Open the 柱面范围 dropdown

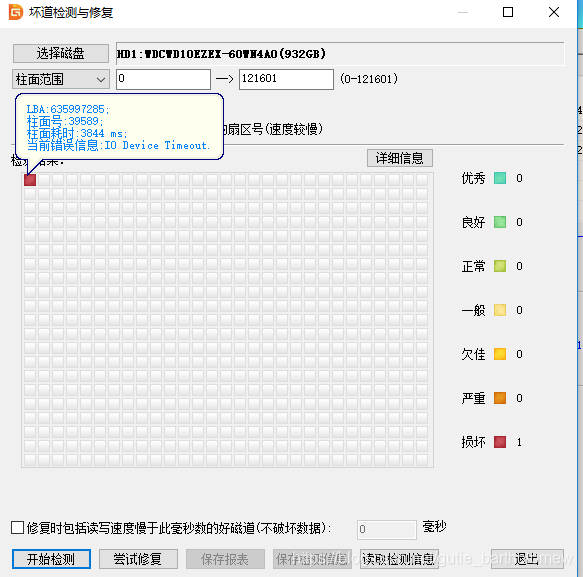point(61,79)
